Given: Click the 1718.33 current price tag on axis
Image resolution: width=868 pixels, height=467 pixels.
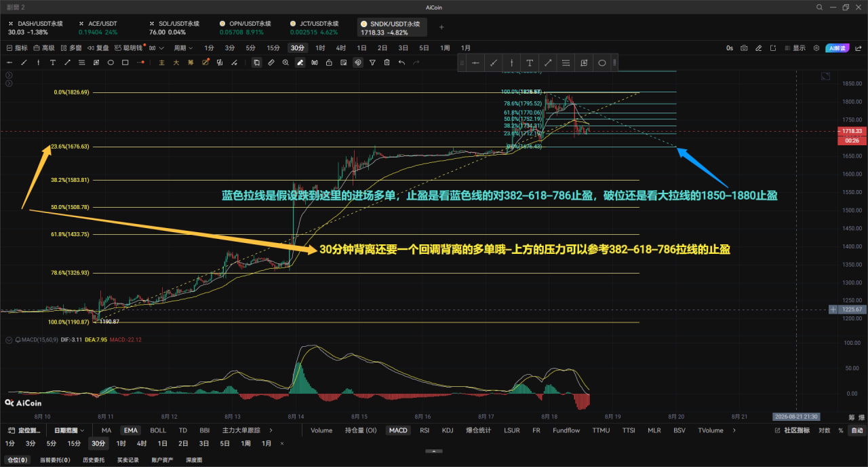Looking at the screenshot, I should point(853,130).
